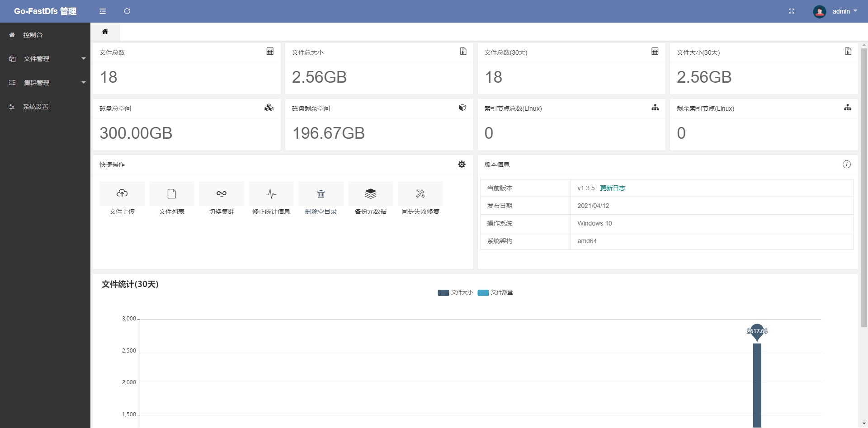868x428 pixels.
Task: Trigger 删除空目录 from quick actions
Action: (321, 193)
